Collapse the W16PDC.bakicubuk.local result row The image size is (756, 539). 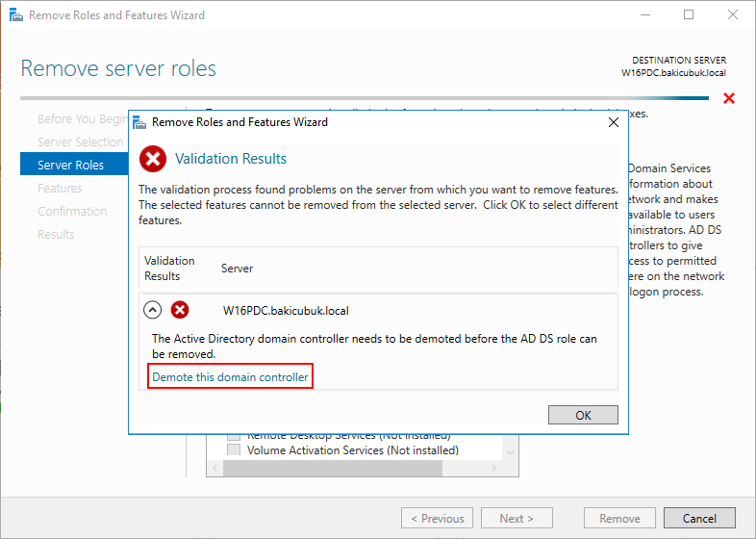(x=152, y=310)
